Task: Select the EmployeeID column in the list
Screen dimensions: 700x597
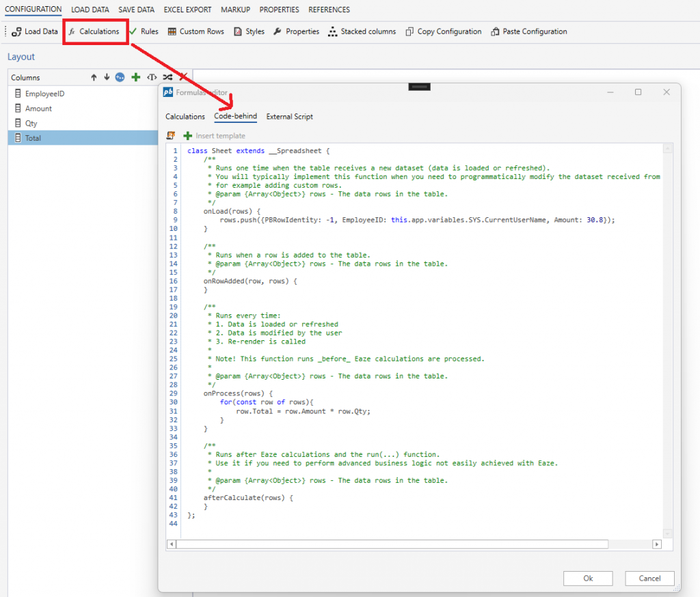Action: (44, 94)
